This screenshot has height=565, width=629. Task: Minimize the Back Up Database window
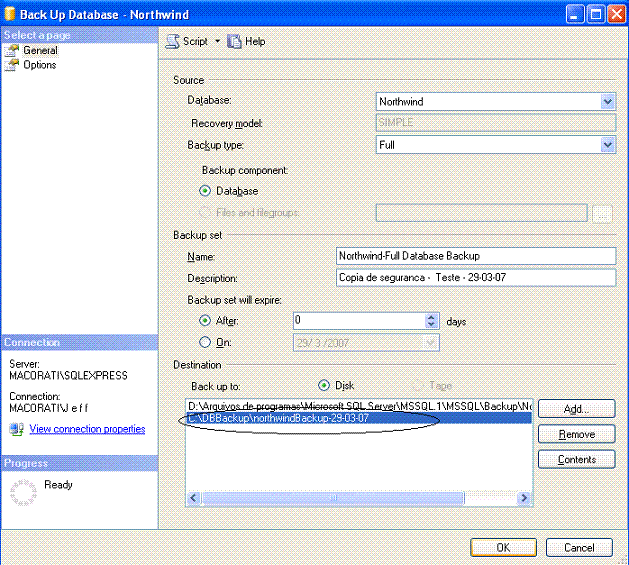[574, 14]
